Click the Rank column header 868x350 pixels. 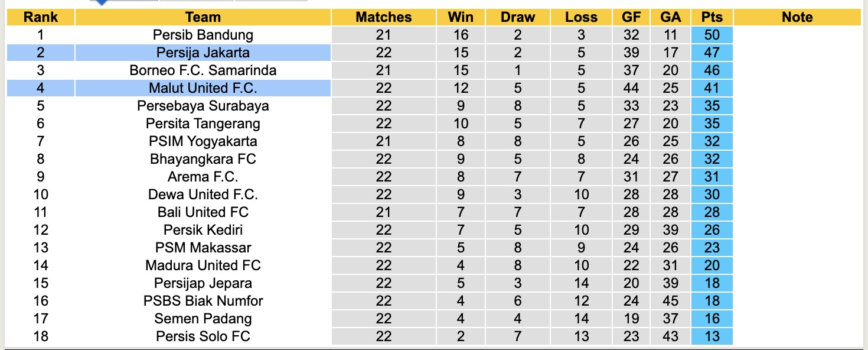pyautogui.click(x=40, y=17)
